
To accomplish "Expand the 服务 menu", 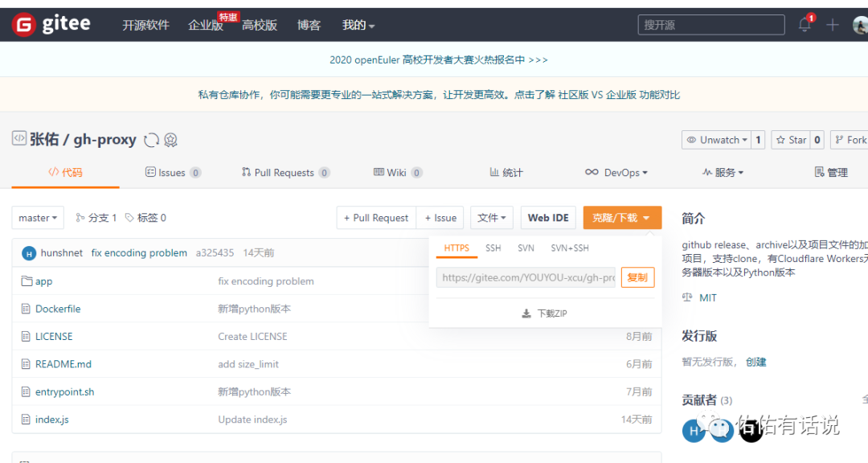I will [723, 172].
